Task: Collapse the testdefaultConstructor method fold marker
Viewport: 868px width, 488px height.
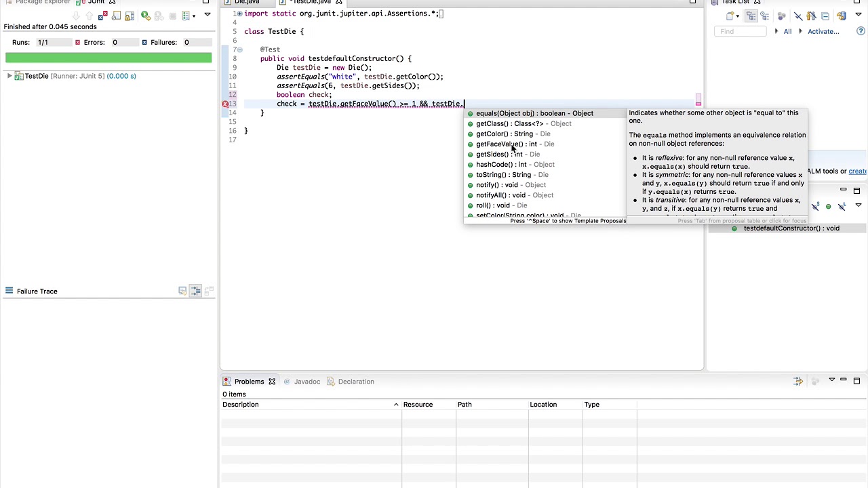Action: 239,49
